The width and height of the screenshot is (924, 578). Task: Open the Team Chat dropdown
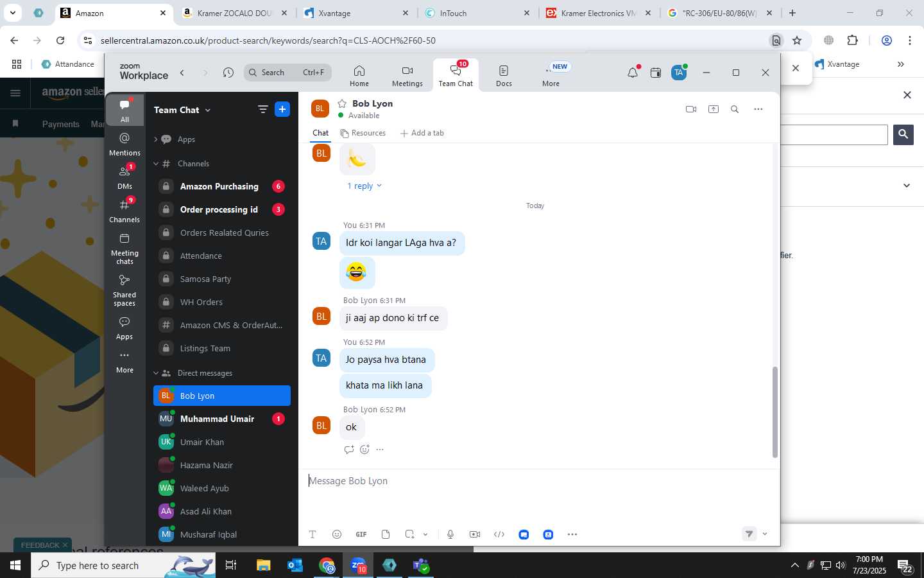click(x=182, y=110)
